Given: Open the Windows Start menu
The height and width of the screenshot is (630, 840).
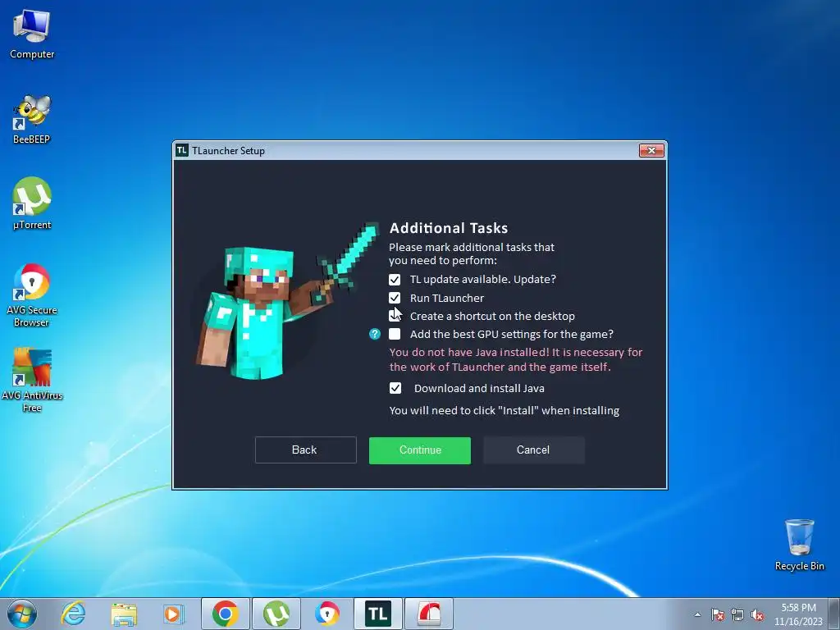Looking at the screenshot, I should point(22,614).
